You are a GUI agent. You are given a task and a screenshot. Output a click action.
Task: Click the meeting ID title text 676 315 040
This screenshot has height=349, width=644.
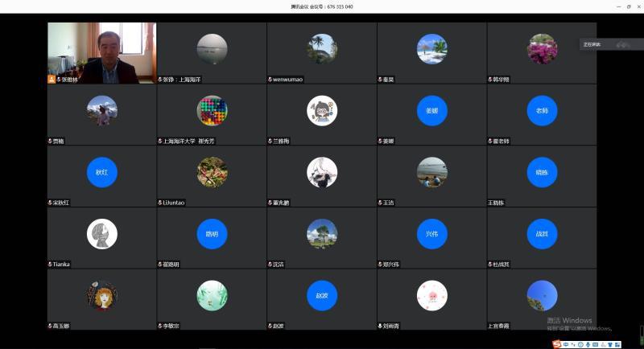click(322, 6)
